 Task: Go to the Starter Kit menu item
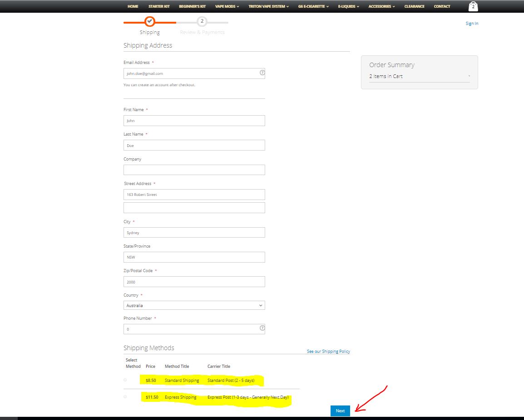pyautogui.click(x=159, y=6)
